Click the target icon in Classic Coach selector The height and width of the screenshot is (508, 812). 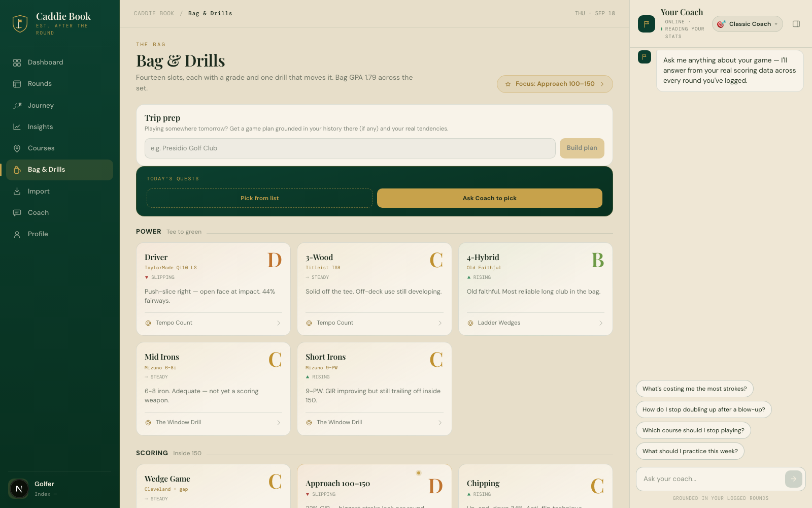pyautogui.click(x=721, y=24)
